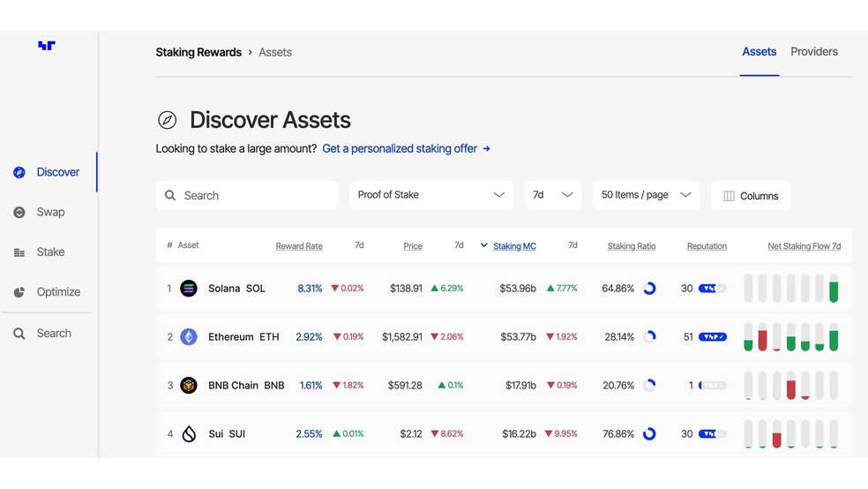Open the Sui SUI asset row

click(504, 433)
